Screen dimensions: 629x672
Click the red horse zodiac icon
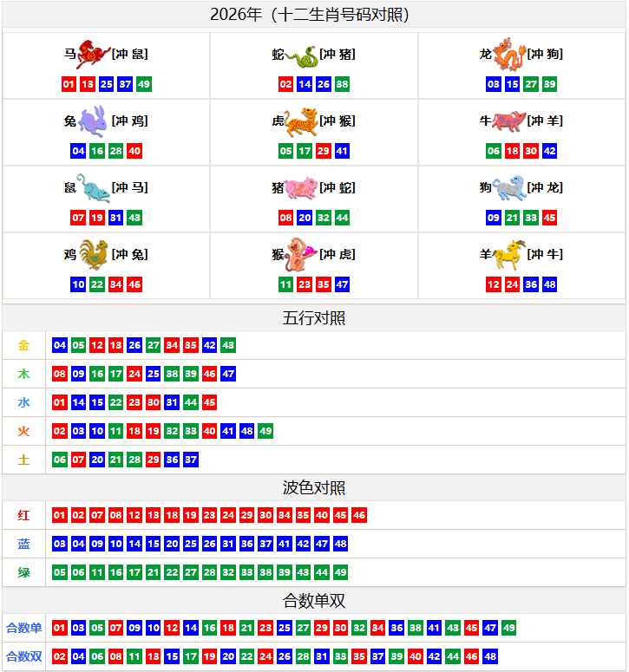(93, 55)
